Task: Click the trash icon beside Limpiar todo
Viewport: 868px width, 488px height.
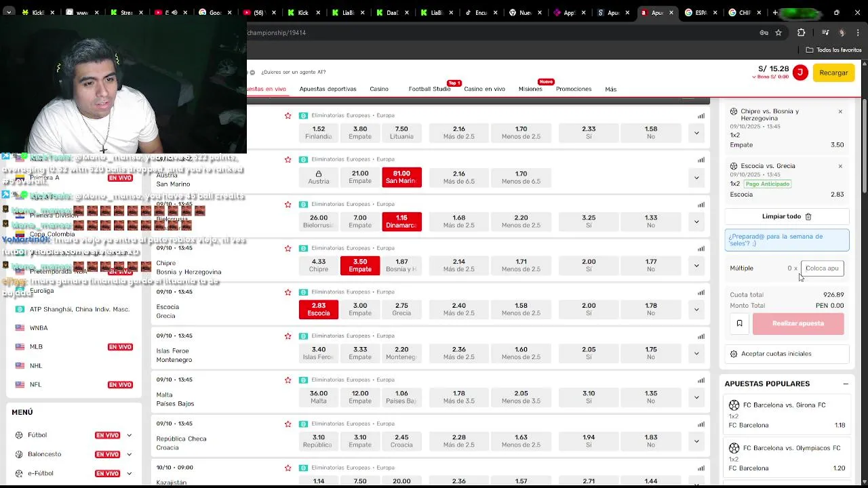Action: [x=808, y=216]
